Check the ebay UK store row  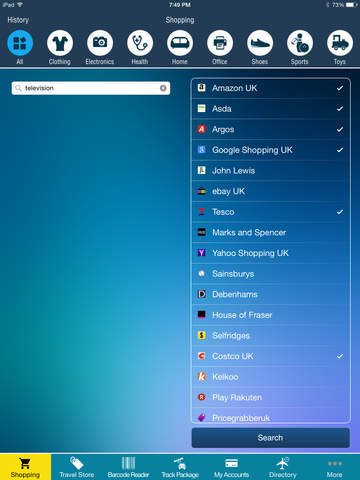pyautogui.click(x=271, y=191)
